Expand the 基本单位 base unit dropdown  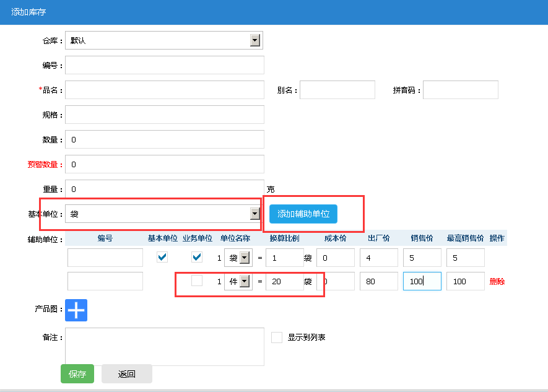[x=163, y=214]
